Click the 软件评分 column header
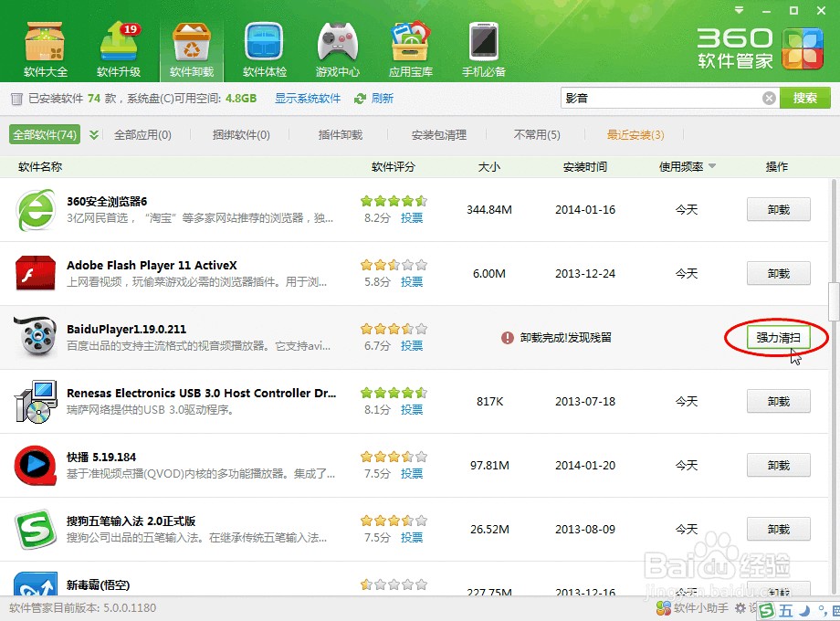The height and width of the screenshot is (621, 840). 394,166
